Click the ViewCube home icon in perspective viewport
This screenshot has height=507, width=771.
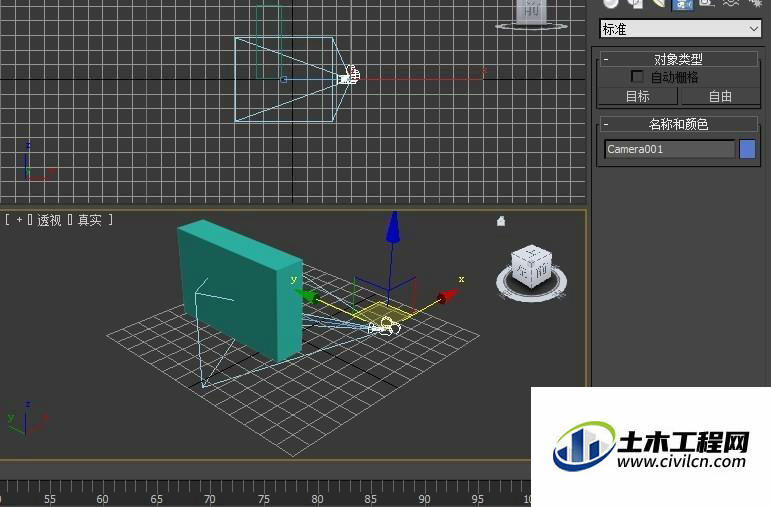coord(501,221)
